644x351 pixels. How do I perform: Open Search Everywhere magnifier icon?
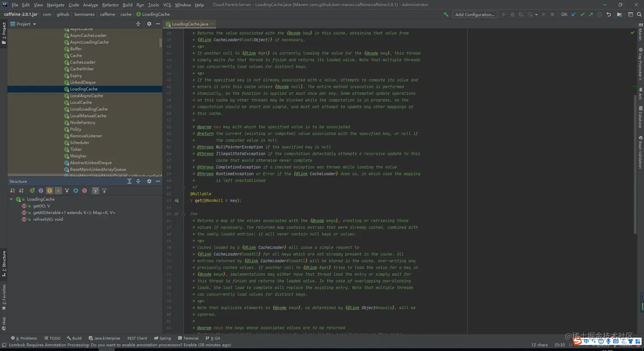639,14
